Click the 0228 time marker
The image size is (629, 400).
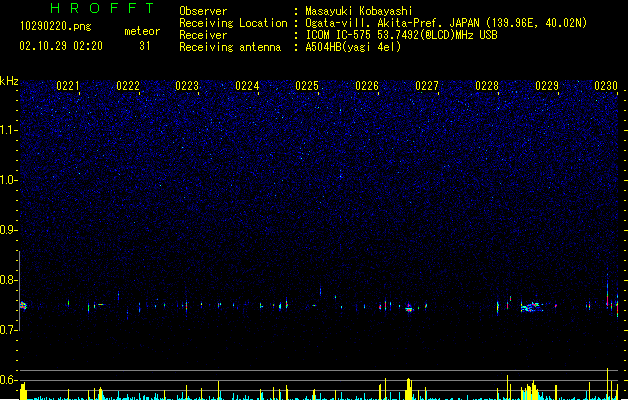(487, 86)
